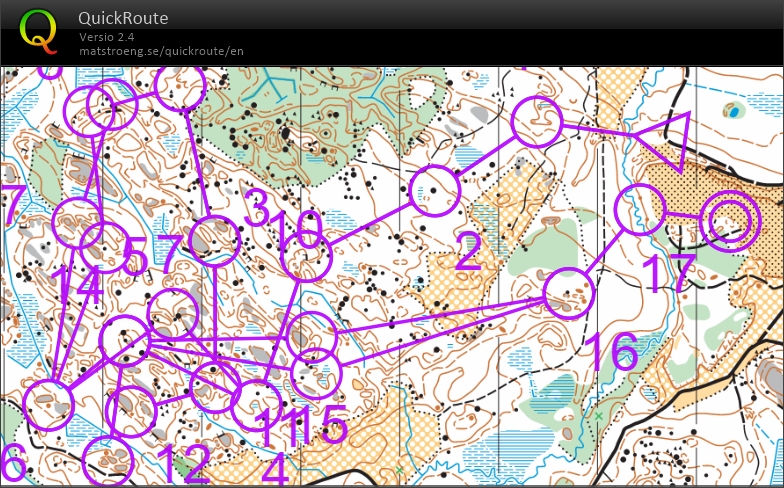Open the matstroeng.se/quickroute/en link

[x=162, y=51]
